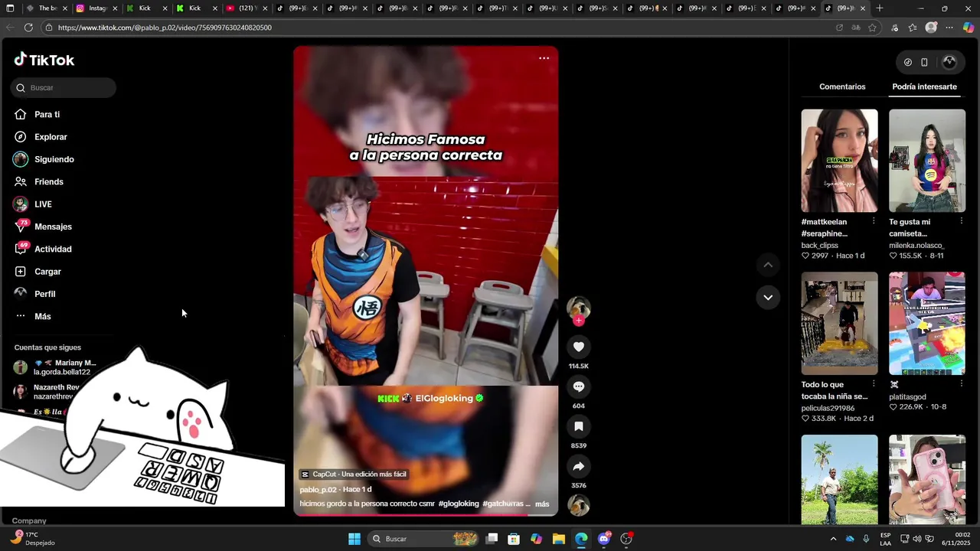Open File Explorer from taskbar
980x551 pixels.
pos(558,539)
